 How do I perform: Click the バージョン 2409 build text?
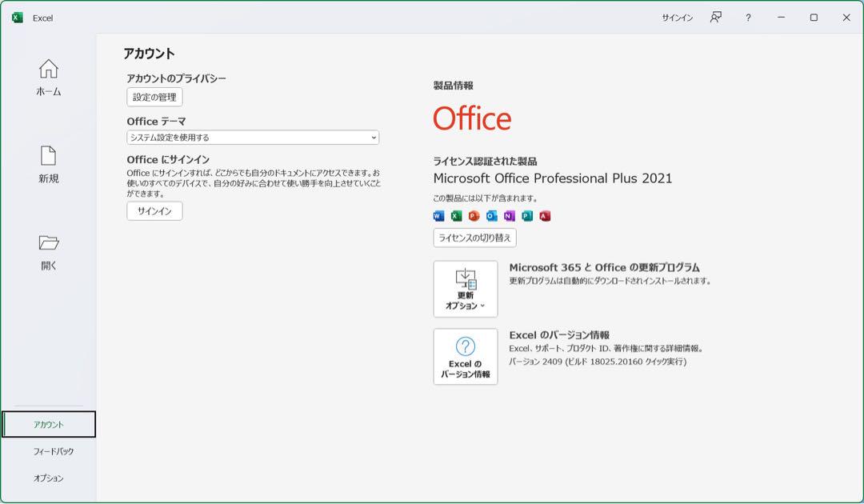pos(598,362)
